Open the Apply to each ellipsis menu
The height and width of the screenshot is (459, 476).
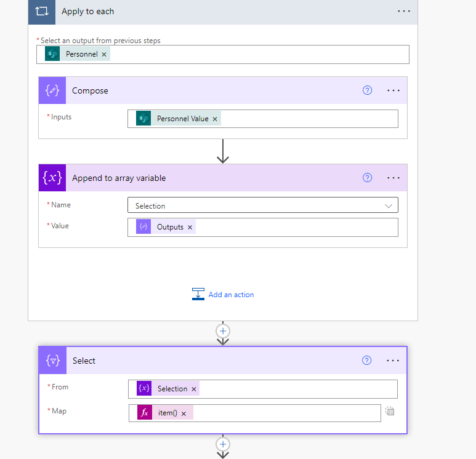[x=404, y=11]
